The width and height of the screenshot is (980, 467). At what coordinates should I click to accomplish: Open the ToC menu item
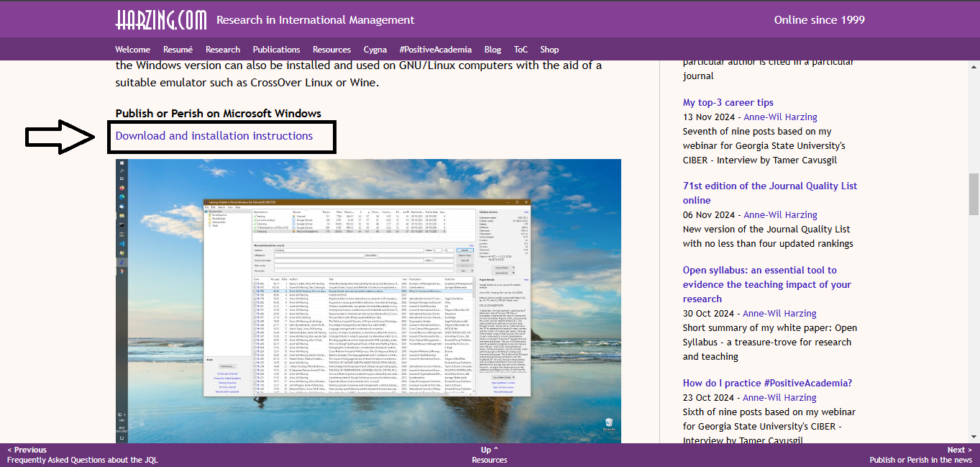click(x=521, y=50)
